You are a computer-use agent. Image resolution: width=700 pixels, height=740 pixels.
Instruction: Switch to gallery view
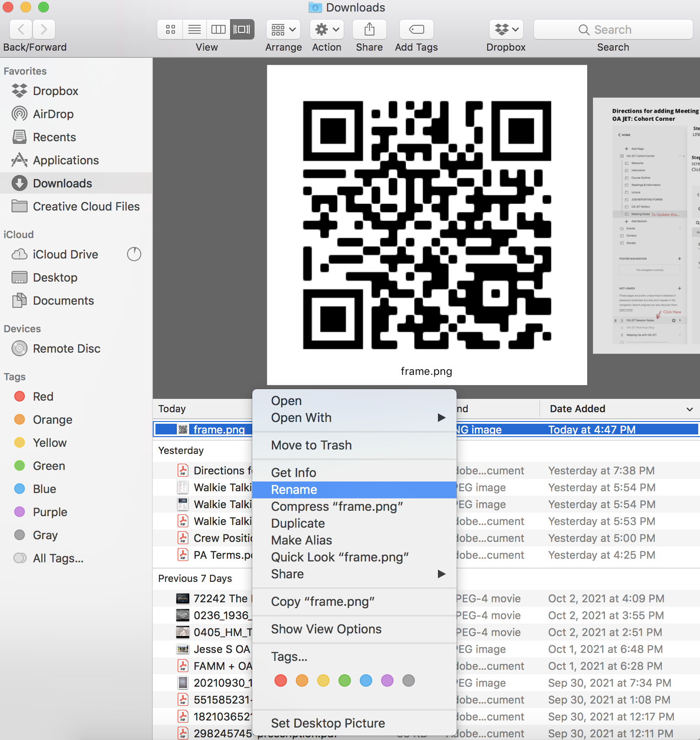point(242,30)
